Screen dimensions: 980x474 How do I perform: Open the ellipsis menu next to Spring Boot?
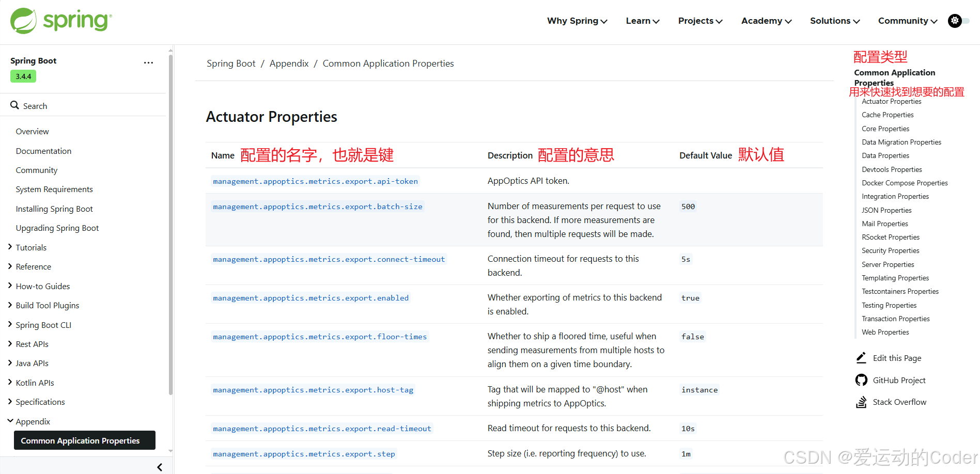[x=148, y=62]
